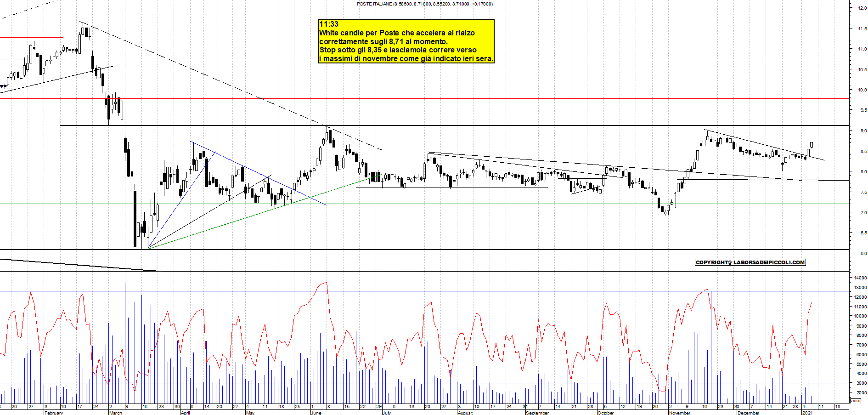Click the 13000 volume axis label
The width and height of the screenshot is (868, 415).
click(x=860, y=288)
